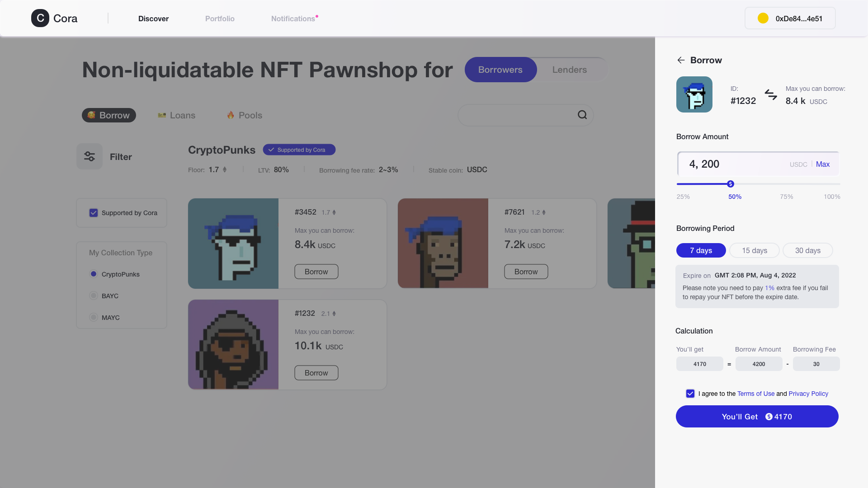
Task: Choose the 15 days borrowing period
Action: (755, 250)
